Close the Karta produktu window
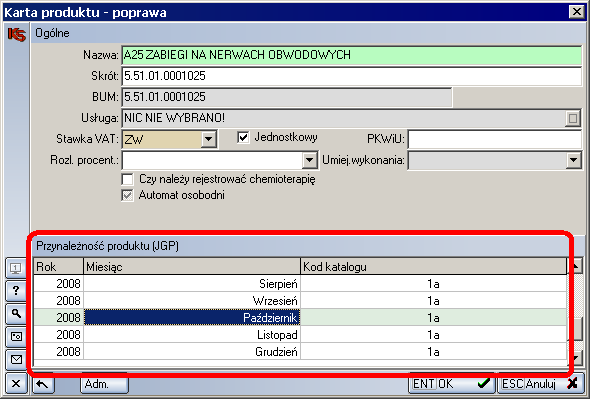This screenshot has width=590, height=399. [x=576, y=12]
